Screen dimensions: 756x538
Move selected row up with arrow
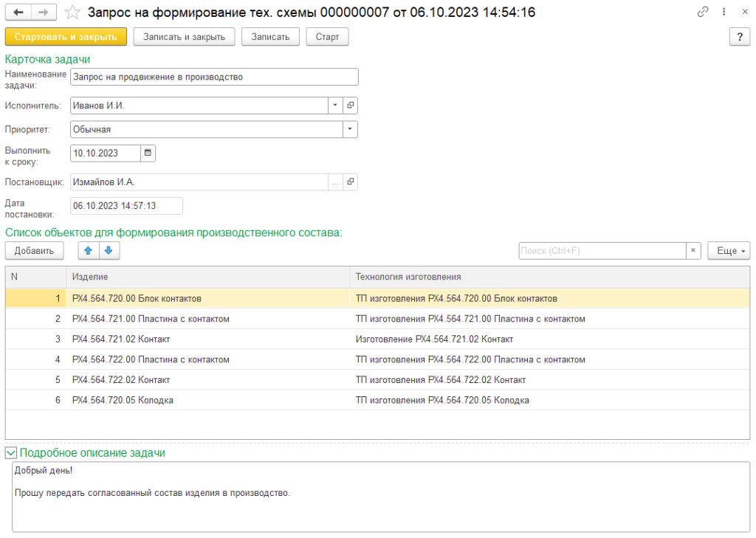pyautogui.click(x=89, y=251)
